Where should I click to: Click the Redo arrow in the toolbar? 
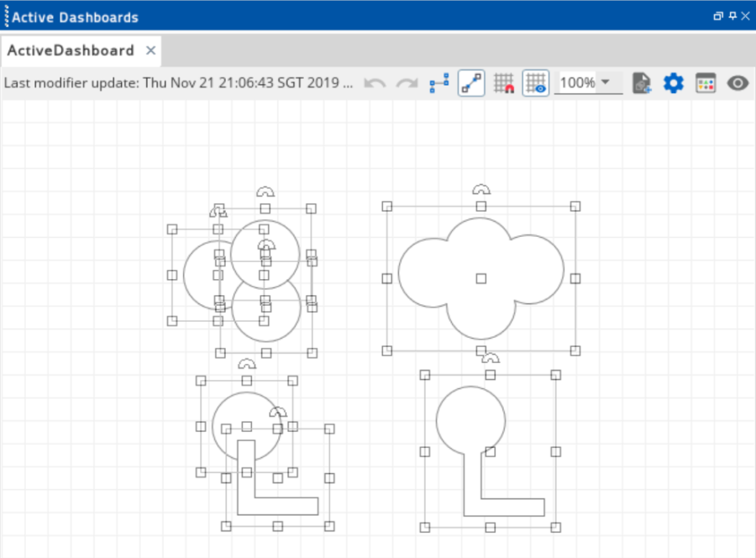(407, 83)
